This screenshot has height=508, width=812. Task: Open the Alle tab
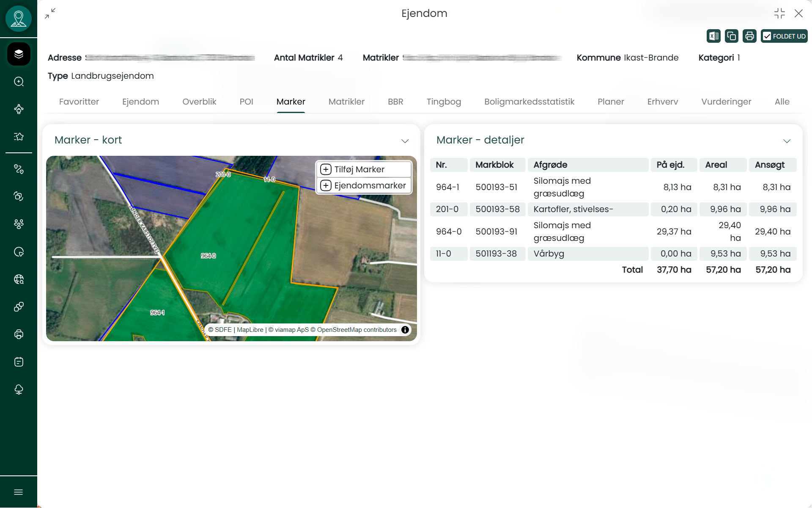(782, 102)
